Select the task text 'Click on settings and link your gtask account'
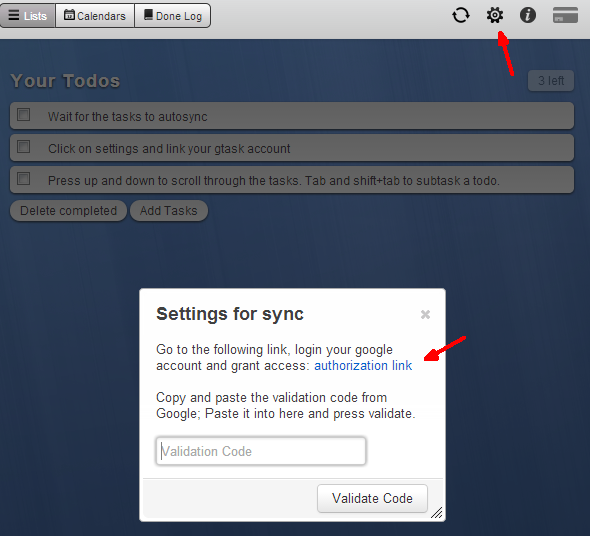The image size is (590, 536). (169, 149)
